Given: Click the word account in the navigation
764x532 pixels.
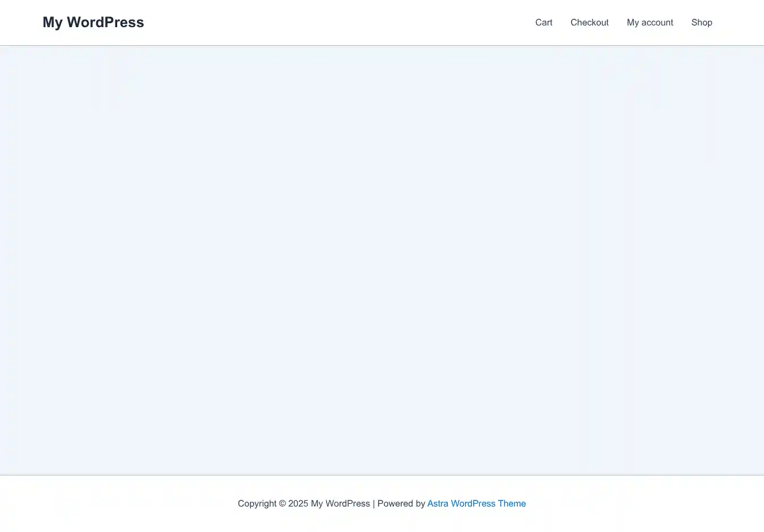Looking at the screenshot, I should 657,23.
